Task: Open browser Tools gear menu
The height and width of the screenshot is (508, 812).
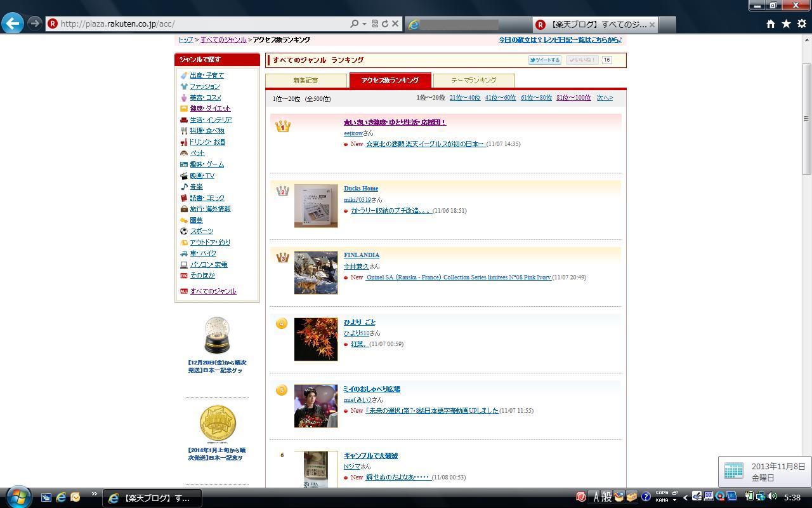Action: 801,23
